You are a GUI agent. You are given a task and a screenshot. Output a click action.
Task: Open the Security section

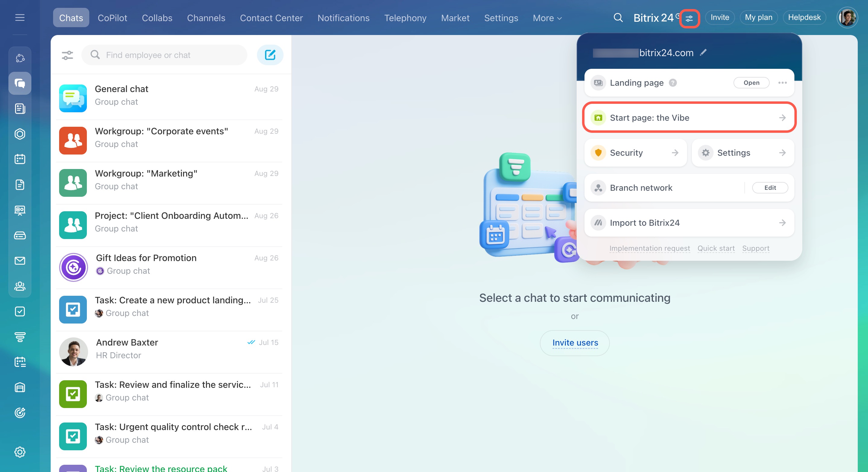[635, 152]
